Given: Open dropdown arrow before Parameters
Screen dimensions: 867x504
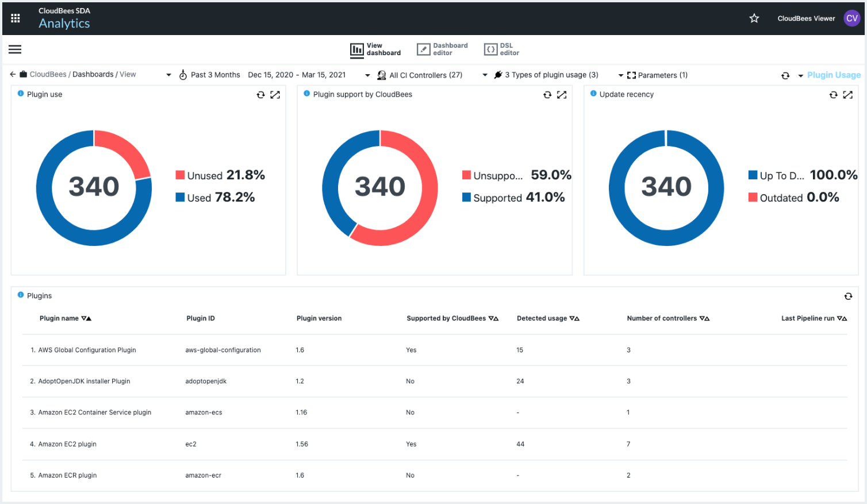Looking at the screenshot, I should (621, 75).
